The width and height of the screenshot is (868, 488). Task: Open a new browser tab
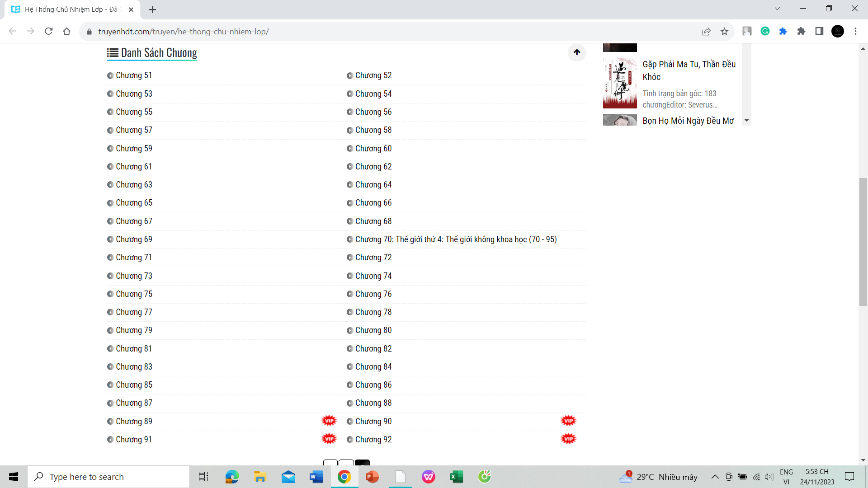click(x=152, y=9)
